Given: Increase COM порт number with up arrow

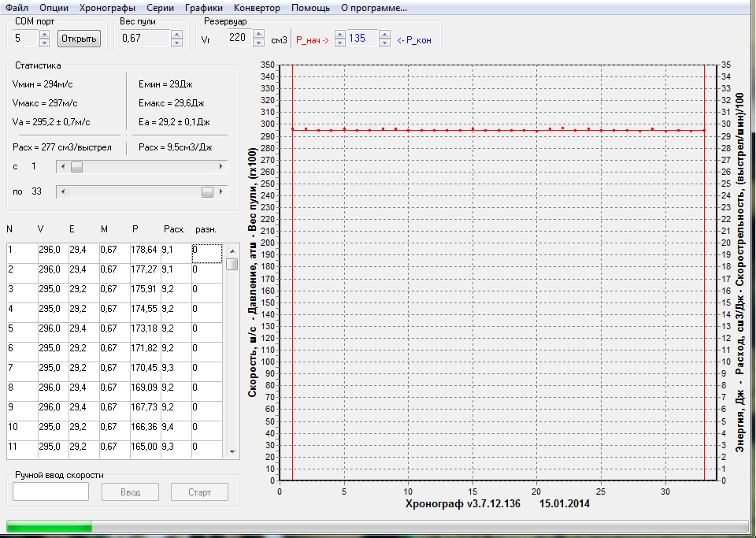Looking at the screenshot, I should (44, 35).
